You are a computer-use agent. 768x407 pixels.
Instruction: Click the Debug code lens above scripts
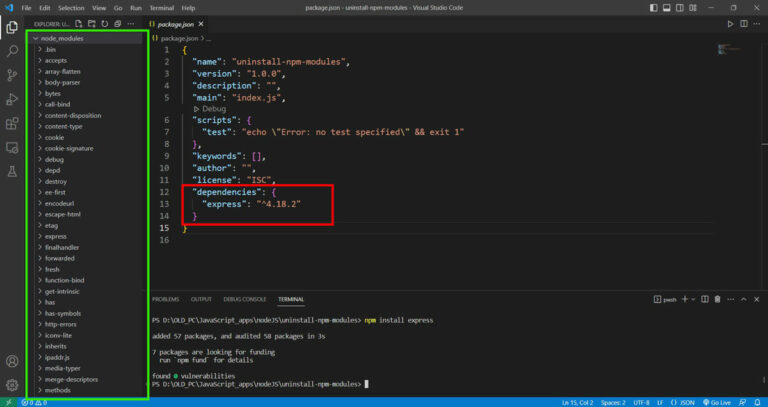pyautogui.click(x=214, y=108)
